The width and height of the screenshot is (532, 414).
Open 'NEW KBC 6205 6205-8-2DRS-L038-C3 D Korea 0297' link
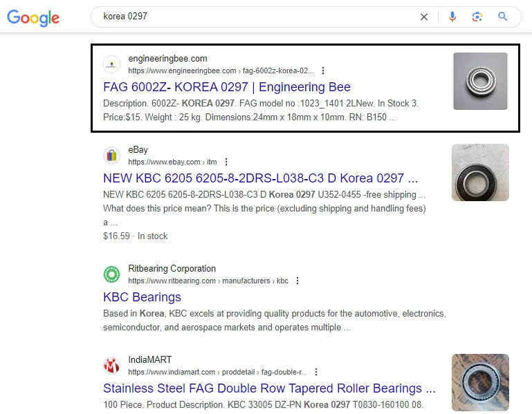click(260, 178)
